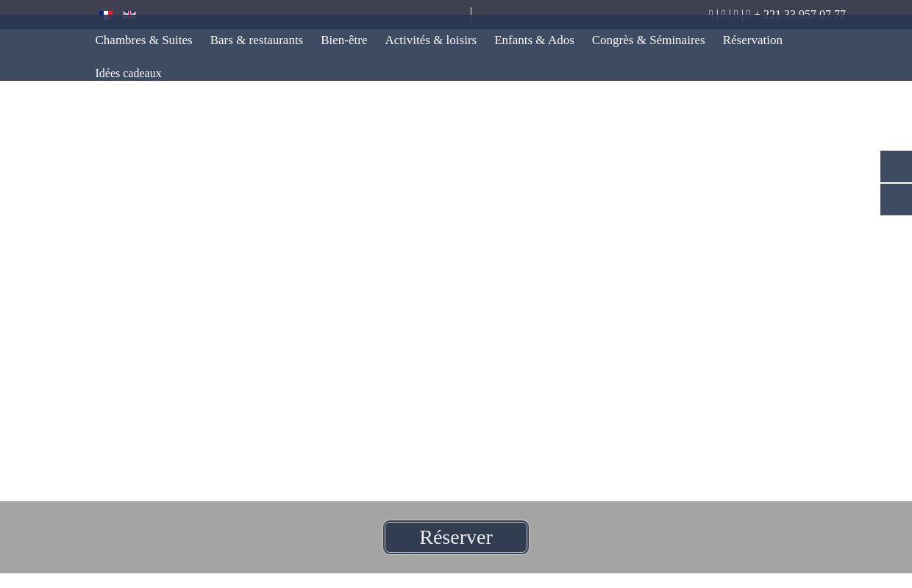Open the Bars & restaurants menu
The image size is (912, 588).
(256, 40)
